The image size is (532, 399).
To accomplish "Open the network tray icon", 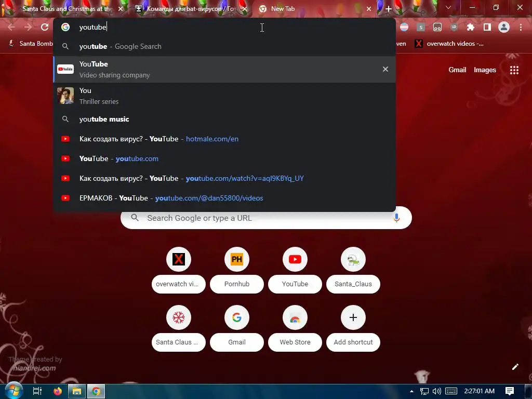I will coord(424,391).
